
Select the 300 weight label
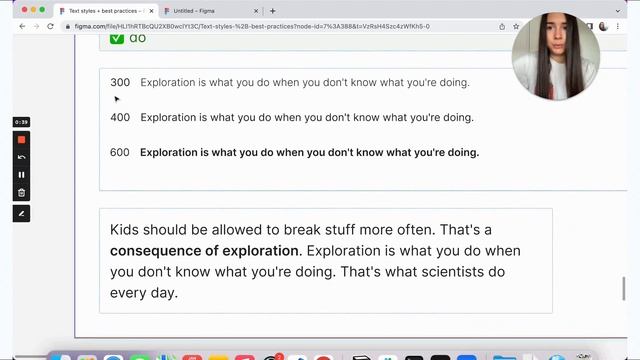tap(120, 82)
